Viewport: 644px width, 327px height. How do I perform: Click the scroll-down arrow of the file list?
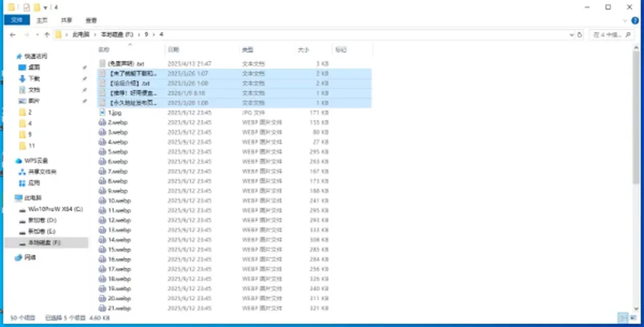pos(636,308)
